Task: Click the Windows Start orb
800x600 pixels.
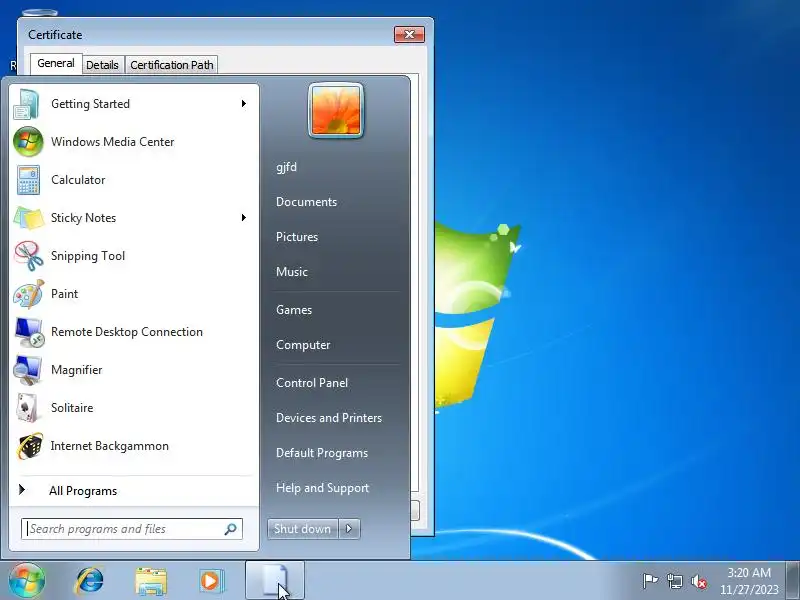Action: (27, 581)
